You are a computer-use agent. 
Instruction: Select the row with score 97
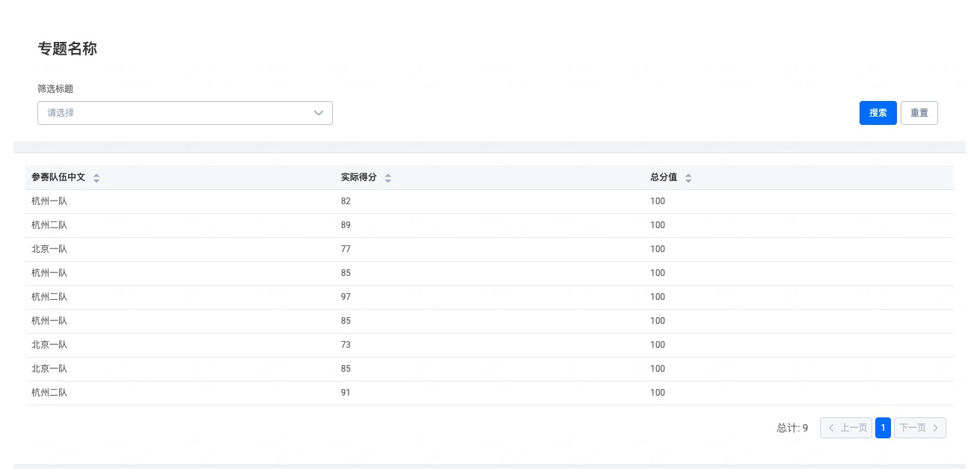click(346, 298)
